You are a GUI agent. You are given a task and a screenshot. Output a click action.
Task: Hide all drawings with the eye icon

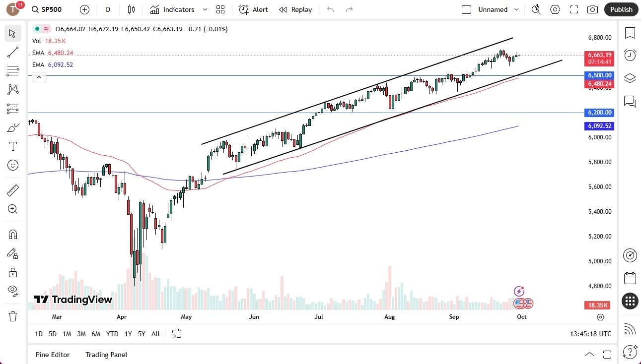[x=12, y=291]
